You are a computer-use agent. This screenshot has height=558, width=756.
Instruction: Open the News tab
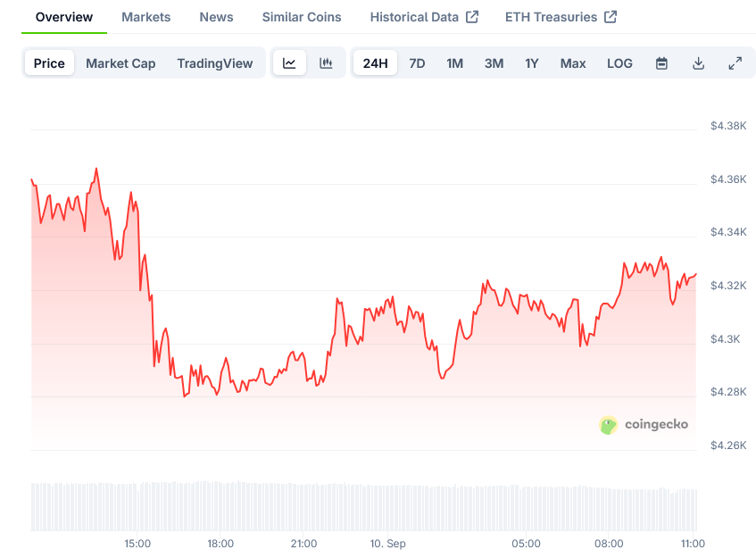216,17
